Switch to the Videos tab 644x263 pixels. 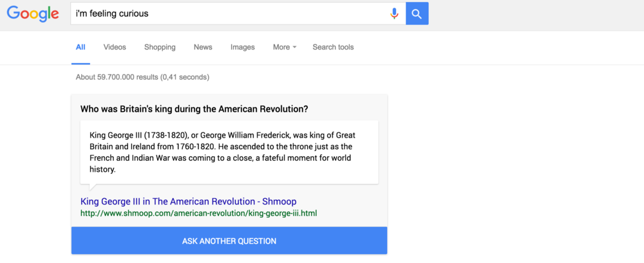tap(115, 47)
